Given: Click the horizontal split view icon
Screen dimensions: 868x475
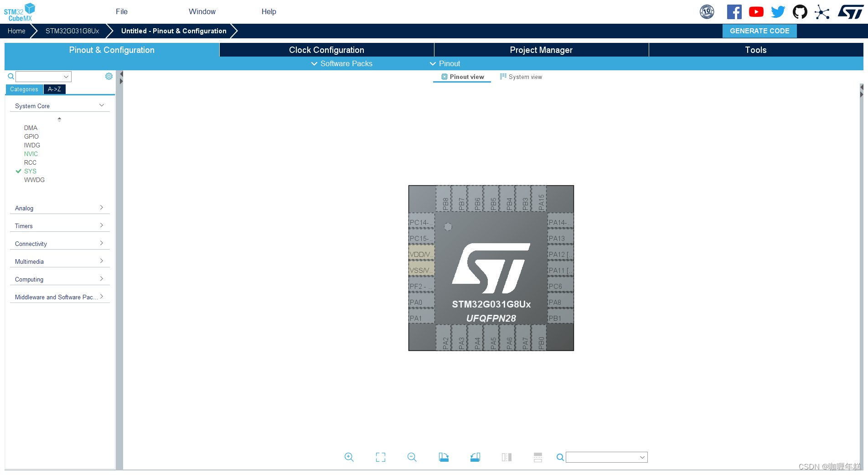Looking at the screenshot, I should [538, 457].
